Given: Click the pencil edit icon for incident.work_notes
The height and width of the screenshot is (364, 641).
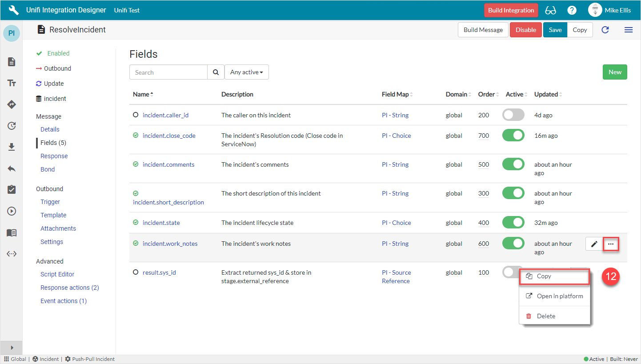Looking at the screenshot, I should click(x=594, y=244).
